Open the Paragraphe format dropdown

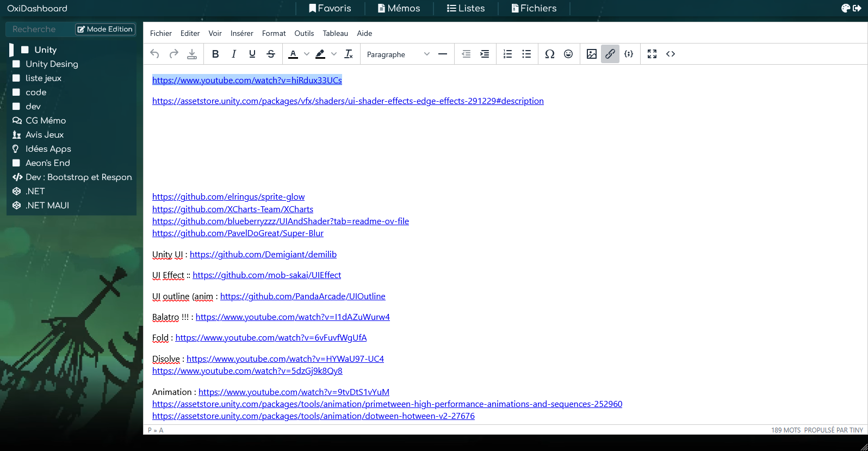click(x=398, y=54)
